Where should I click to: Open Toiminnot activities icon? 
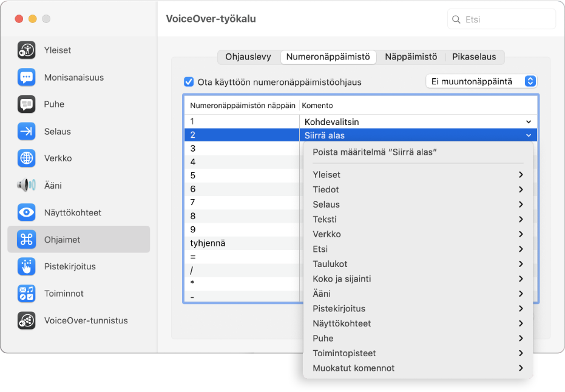[25, 293]
